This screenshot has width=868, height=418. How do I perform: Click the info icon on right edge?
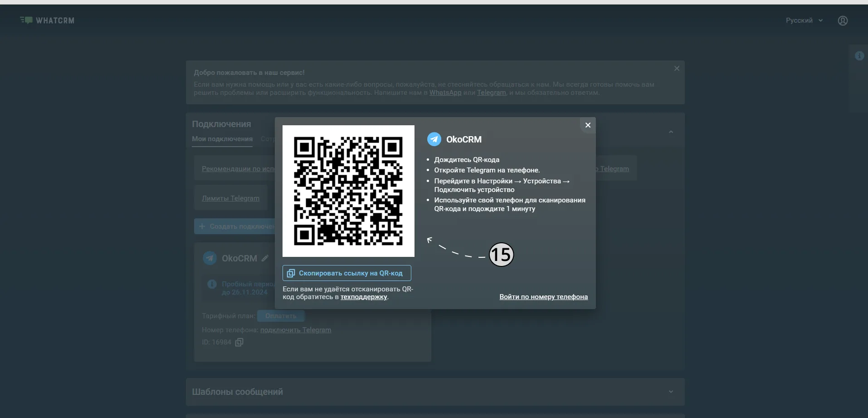pyautogui.click(x=859, y=56)
